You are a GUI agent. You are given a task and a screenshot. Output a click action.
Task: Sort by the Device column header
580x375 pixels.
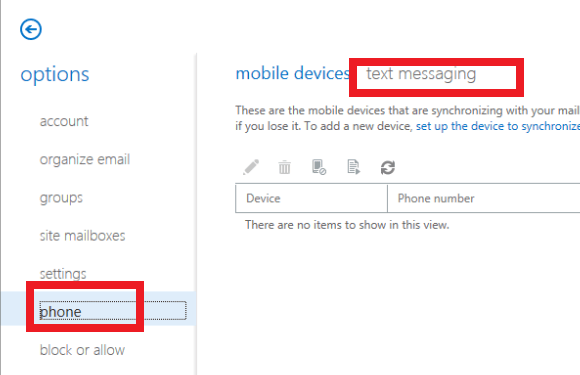tap(311, 199)
